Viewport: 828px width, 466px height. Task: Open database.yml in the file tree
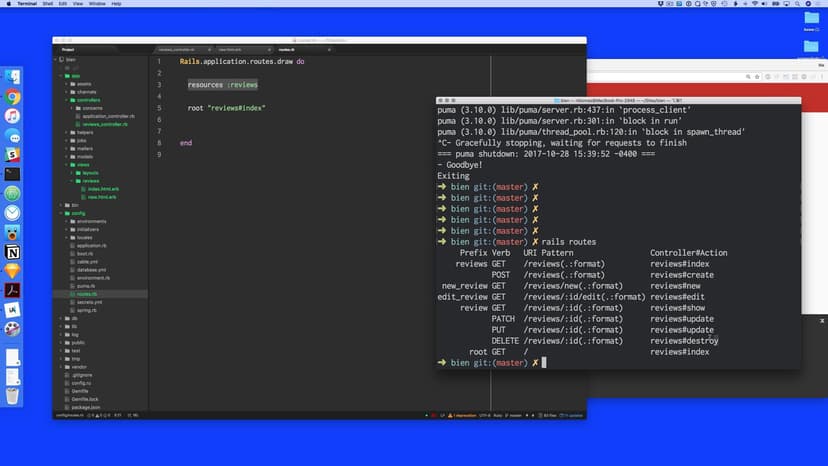92,270
